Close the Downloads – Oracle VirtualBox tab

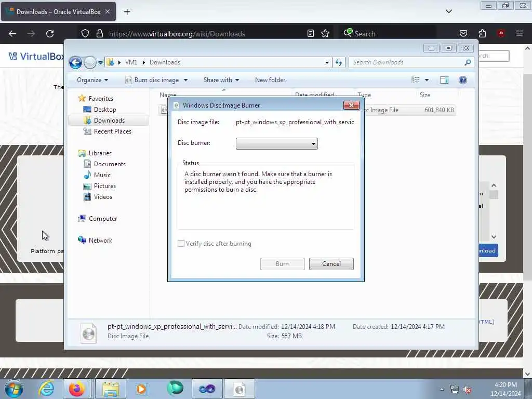(108, 11)
